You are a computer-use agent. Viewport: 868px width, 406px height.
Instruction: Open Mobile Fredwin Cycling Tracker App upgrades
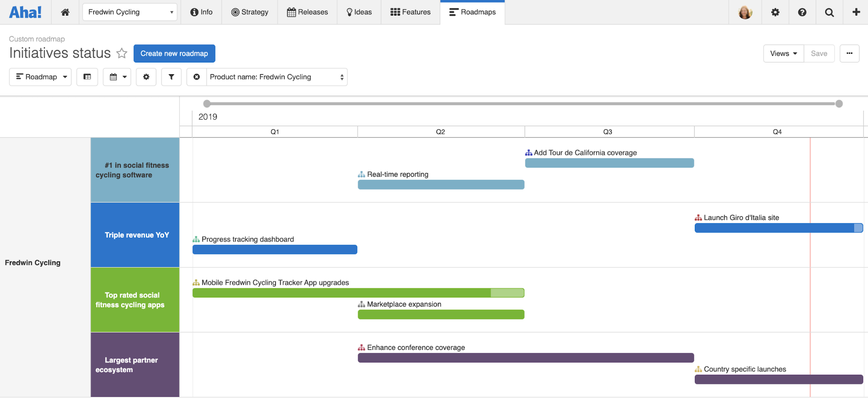click(275, 283)
